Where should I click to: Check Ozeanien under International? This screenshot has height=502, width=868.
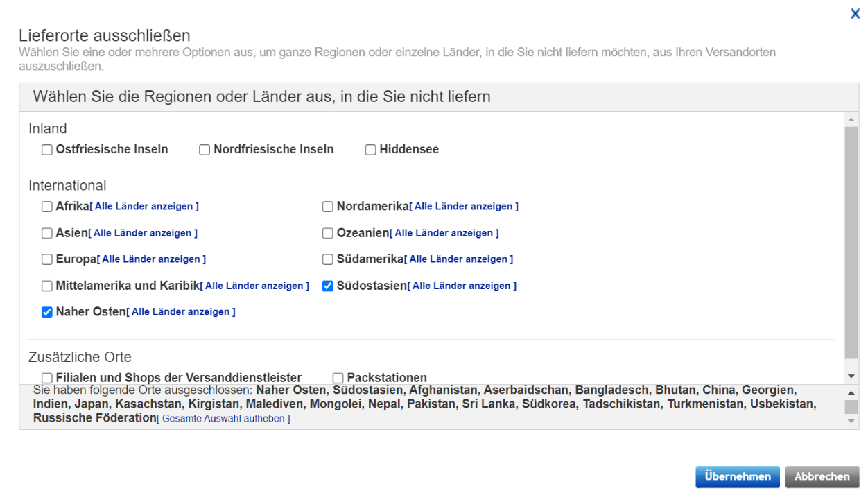coord(327,233)
